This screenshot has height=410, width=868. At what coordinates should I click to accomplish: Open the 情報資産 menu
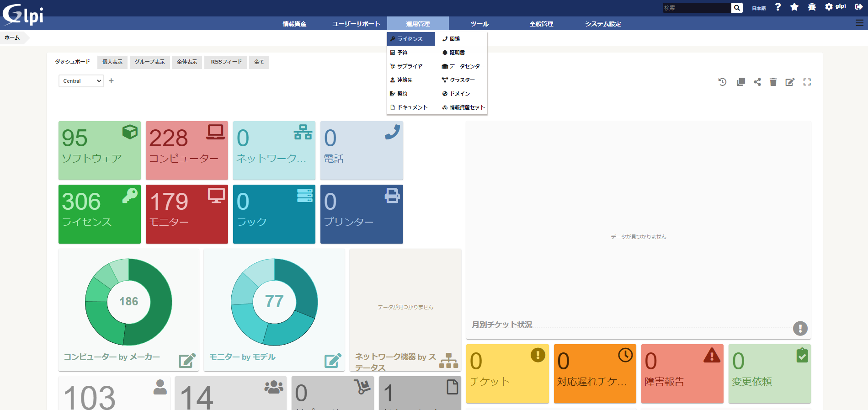[294, 24]
